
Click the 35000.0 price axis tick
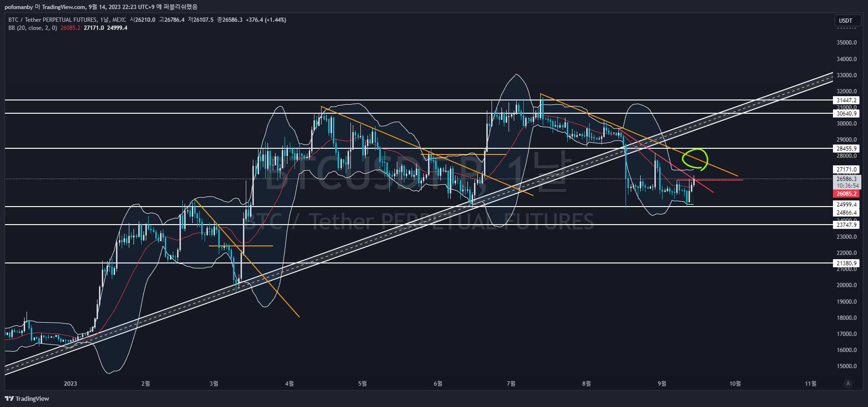click(847, 43)
